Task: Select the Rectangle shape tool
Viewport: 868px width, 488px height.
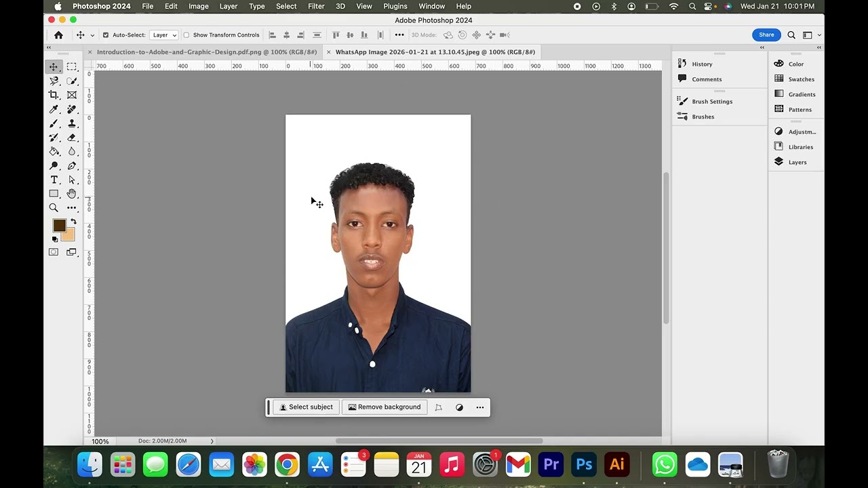Action: point(54,194)
